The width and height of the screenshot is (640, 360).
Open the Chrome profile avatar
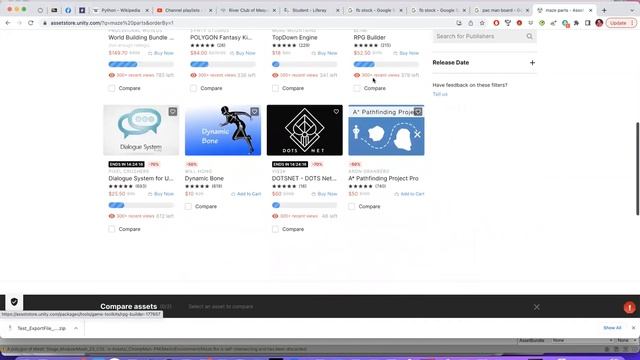(599, 23)
